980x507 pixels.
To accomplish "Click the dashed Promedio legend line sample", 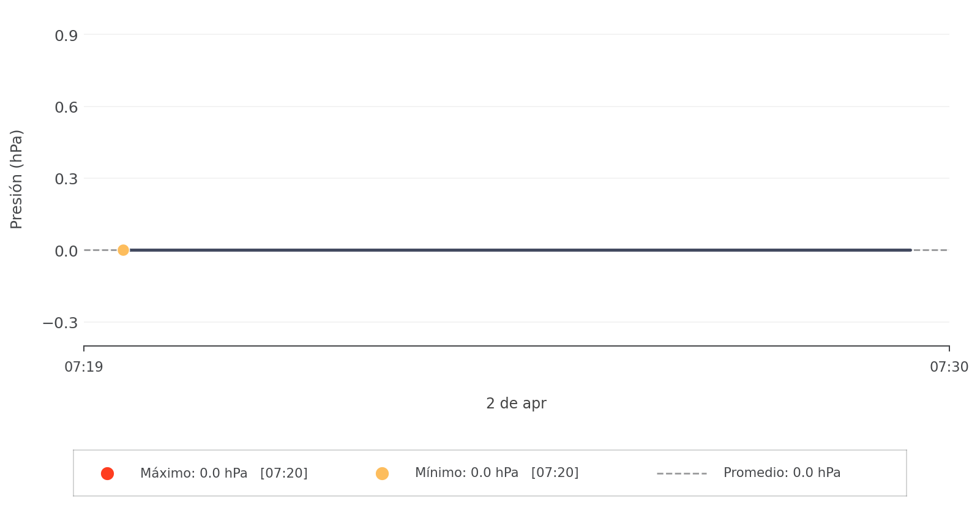I will 681,473.
